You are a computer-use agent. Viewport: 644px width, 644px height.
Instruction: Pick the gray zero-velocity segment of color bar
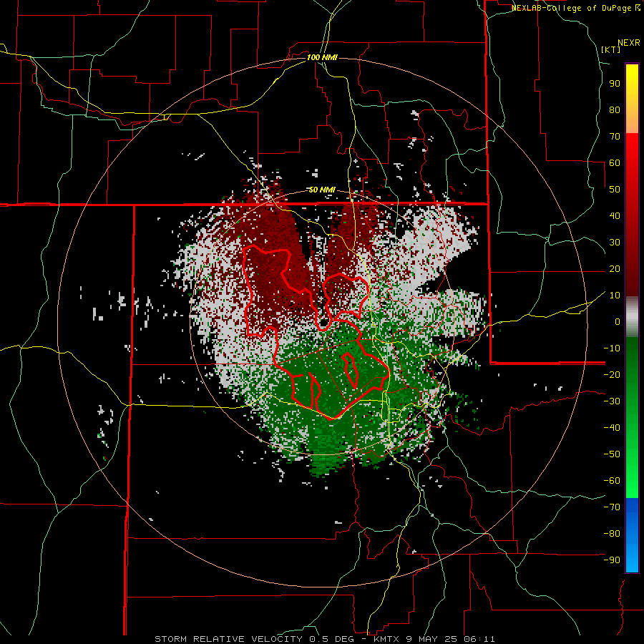click(x=632, y=316)
